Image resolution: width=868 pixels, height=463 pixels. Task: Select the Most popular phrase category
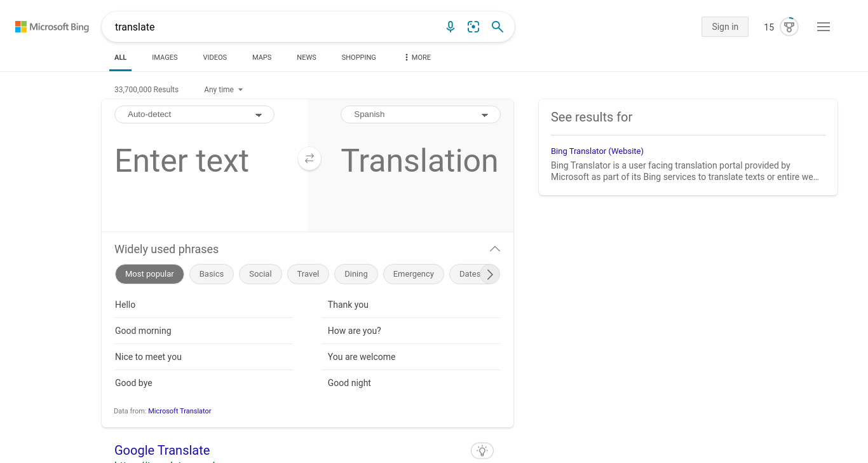coord(149,274)
